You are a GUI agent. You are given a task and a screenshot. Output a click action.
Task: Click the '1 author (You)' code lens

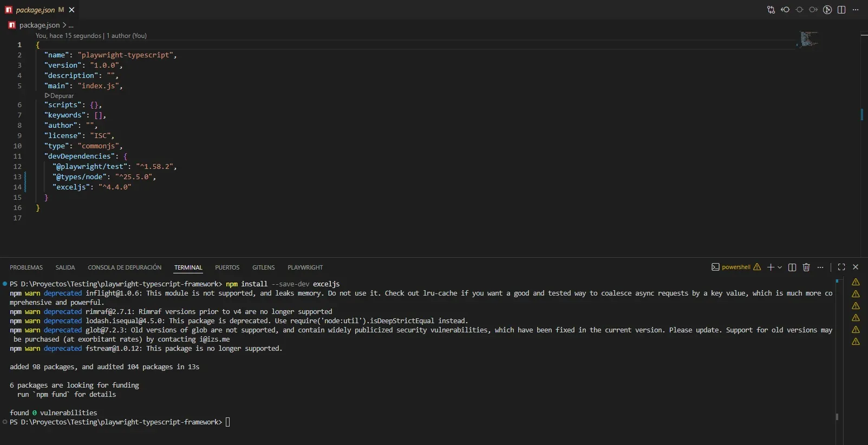127,36
